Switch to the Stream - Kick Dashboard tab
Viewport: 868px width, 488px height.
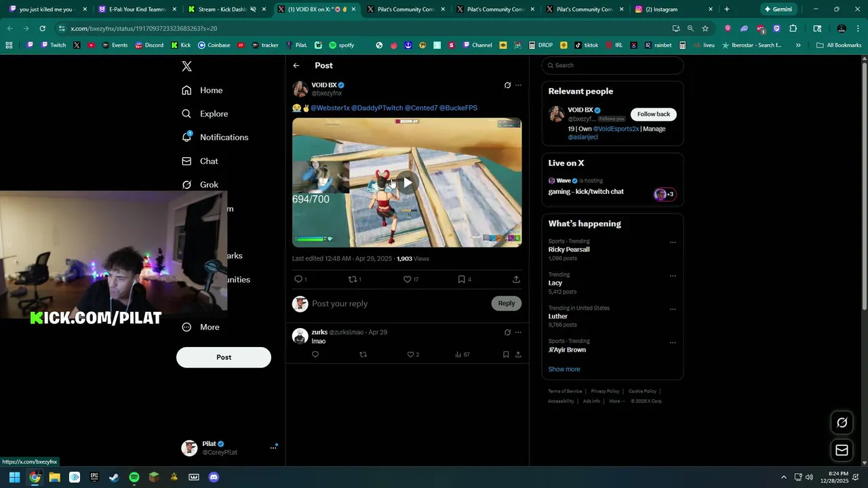tap(226, 9)
